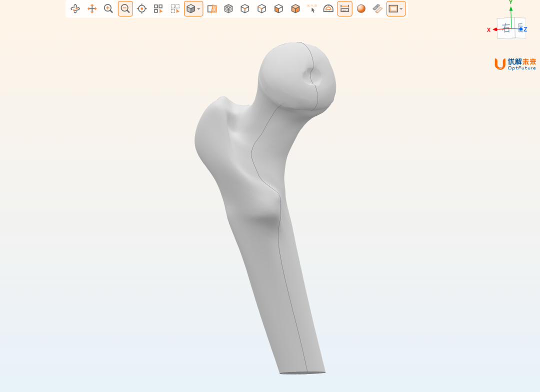Select the cube vertex display icon
This screenshot has width=540, height=392.
(245, 8)
